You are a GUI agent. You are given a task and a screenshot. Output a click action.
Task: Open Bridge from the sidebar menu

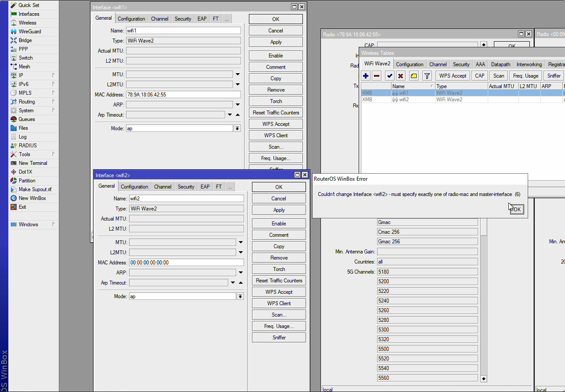click(25, 40)
